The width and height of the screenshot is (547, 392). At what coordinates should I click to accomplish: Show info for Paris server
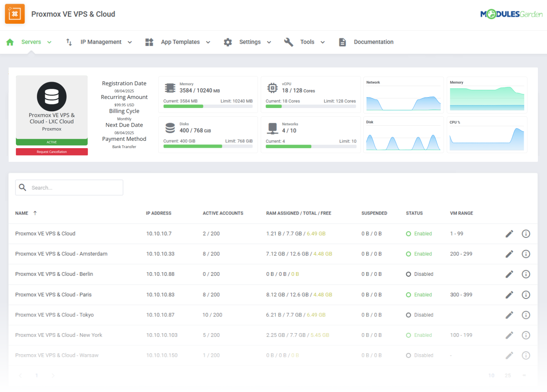(526, 294)
